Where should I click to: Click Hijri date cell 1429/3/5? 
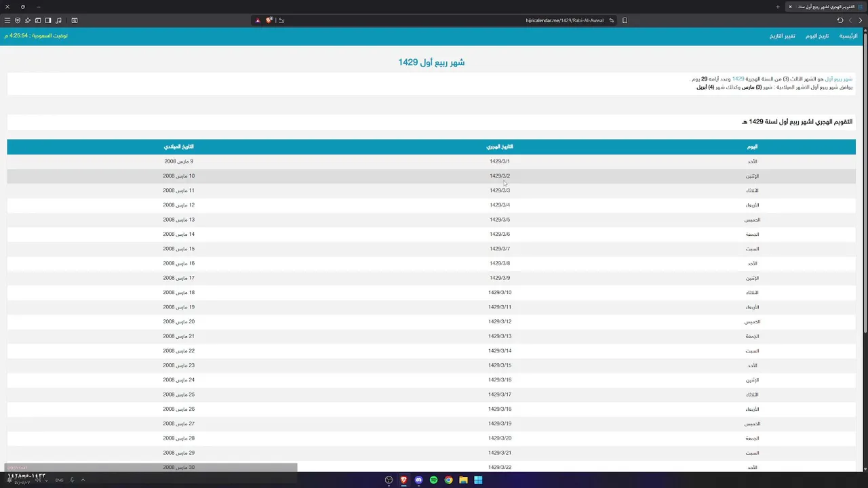click(x=500, y=220)
